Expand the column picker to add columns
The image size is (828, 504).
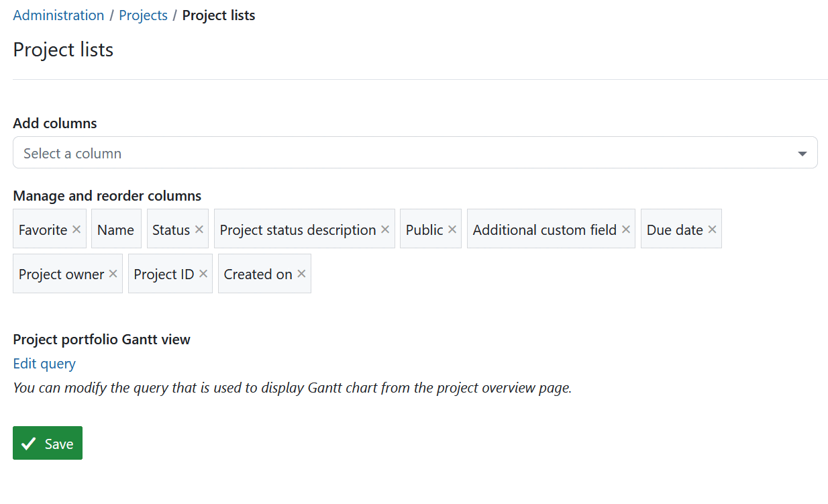pos(415,152)
